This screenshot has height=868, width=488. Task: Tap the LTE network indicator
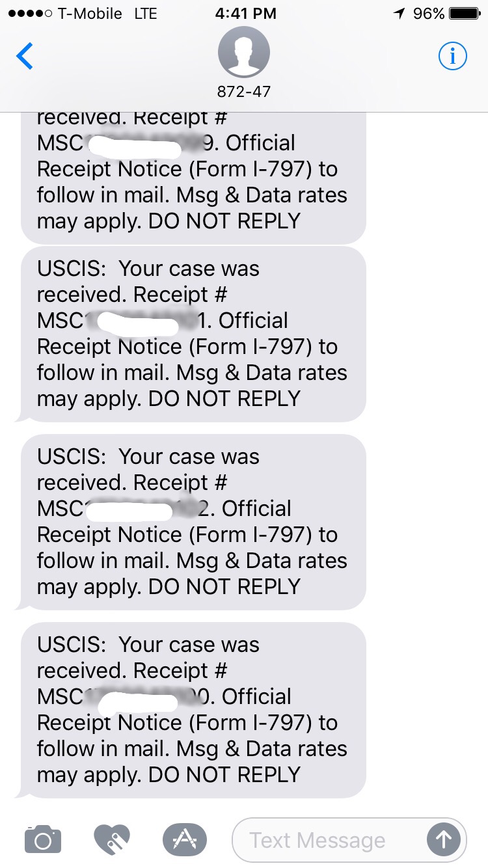[145, 14]
